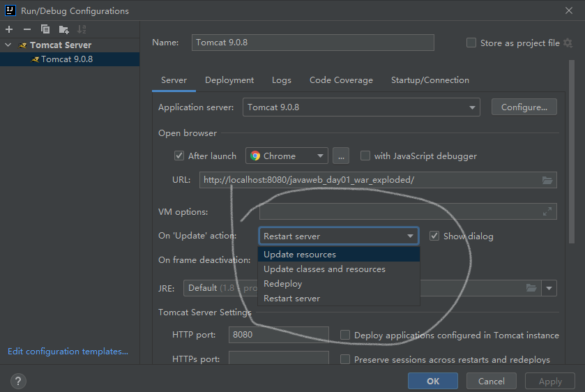Image resolution: width=585 pixels, height=392 pixels.
Task: Select Tomcat 9.0.8 configuration in tree
Action: (x=70, y=59)
